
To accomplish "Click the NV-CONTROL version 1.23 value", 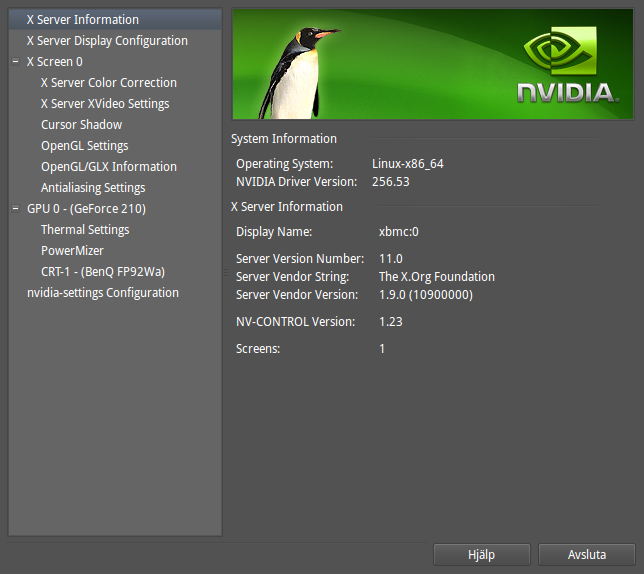I will point(391,321).
